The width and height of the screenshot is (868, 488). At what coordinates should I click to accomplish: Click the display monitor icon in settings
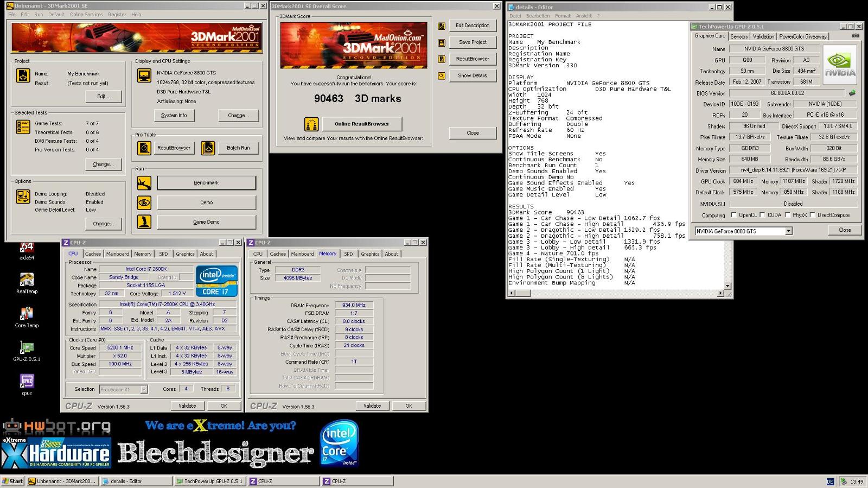click(144, 76)
